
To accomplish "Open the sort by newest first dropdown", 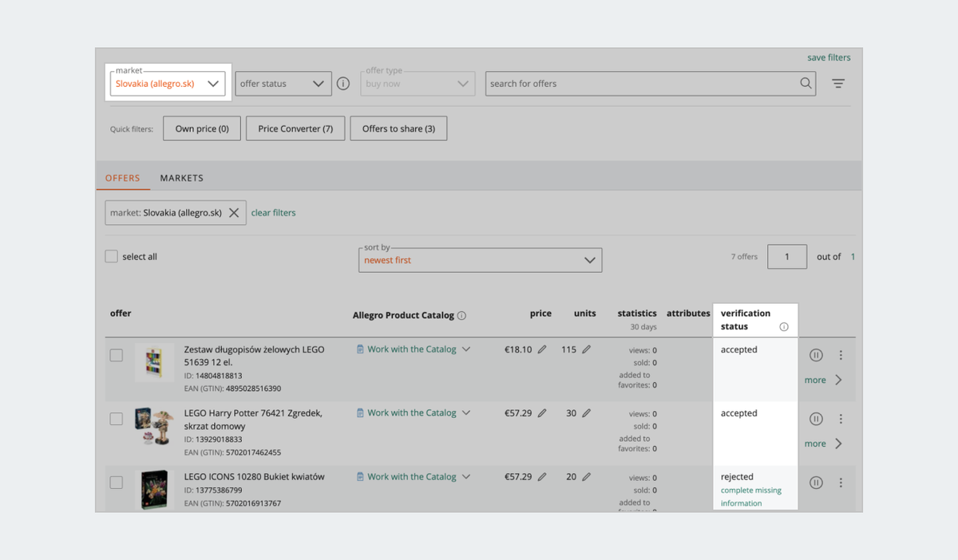I will tap(481, 260).
